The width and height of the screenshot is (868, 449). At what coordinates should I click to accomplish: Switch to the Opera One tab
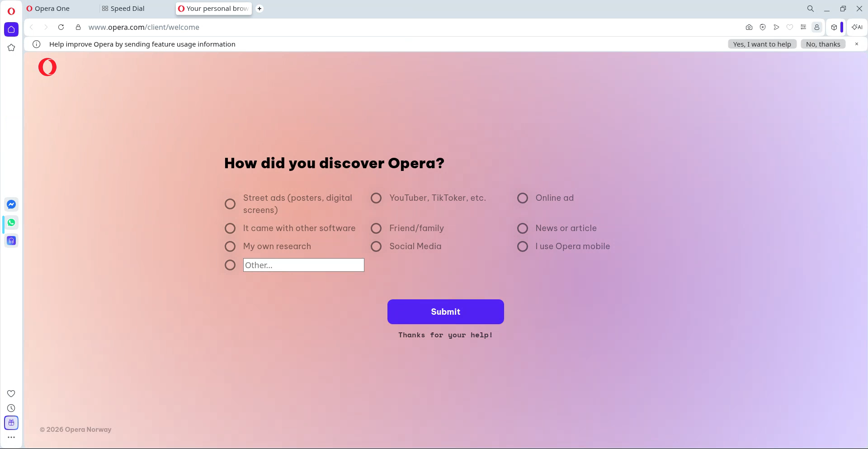pos(61,9)
